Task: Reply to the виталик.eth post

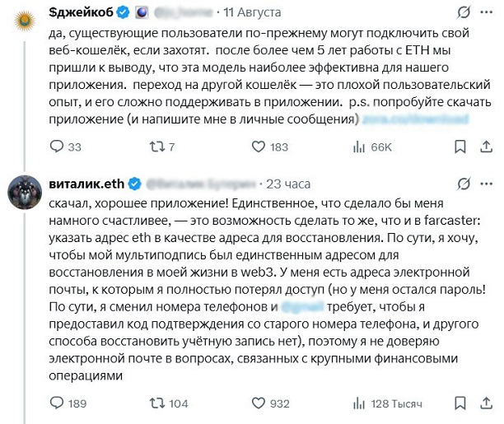Action: [57, 403]
